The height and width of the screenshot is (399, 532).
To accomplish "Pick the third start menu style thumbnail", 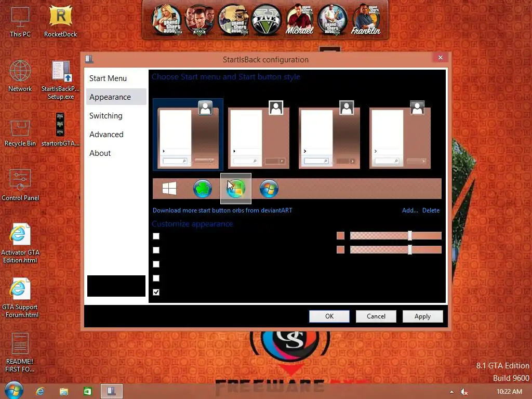I will 329,135.
